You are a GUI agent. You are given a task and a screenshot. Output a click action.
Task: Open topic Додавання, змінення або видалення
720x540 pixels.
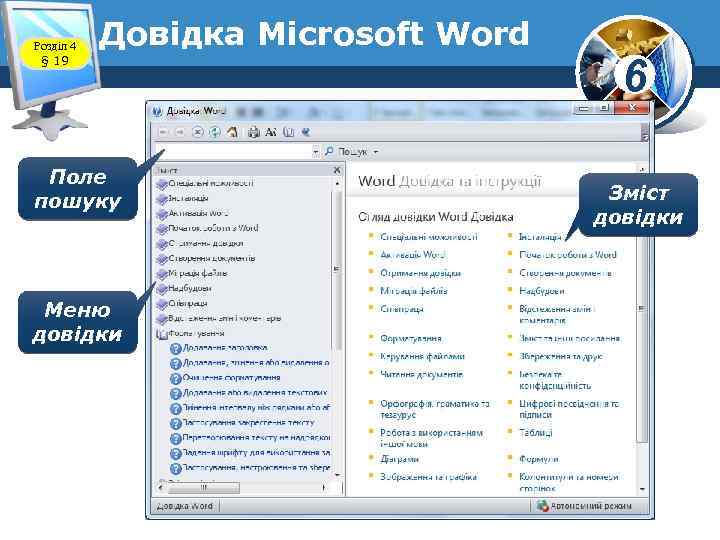point(250,363)
